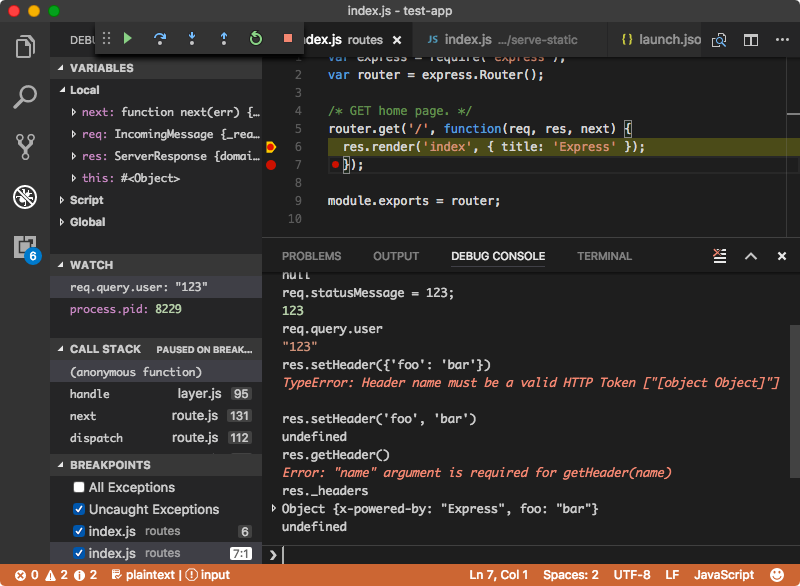Click the inline column breakpoint dot on line 7
The height and width of the screenshot is (586, 800).
click(335, 164)
